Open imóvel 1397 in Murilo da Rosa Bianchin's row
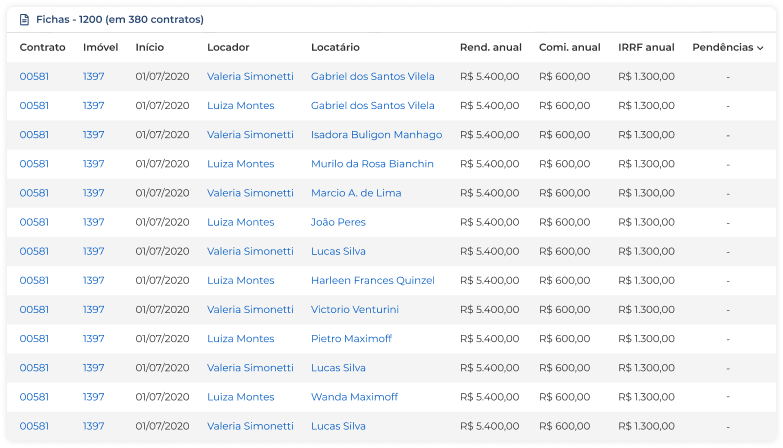783x448 pixels. [93, 164]
